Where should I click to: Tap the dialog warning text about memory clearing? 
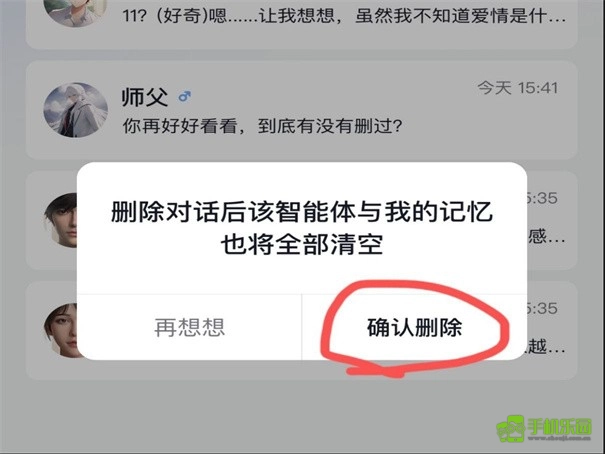coord(302,228)
